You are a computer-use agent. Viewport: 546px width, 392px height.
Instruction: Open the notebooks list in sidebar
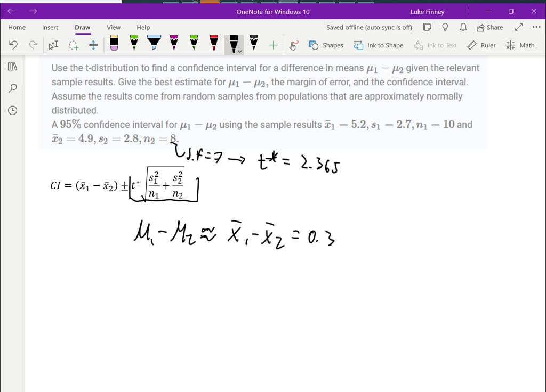coord(12,66)
